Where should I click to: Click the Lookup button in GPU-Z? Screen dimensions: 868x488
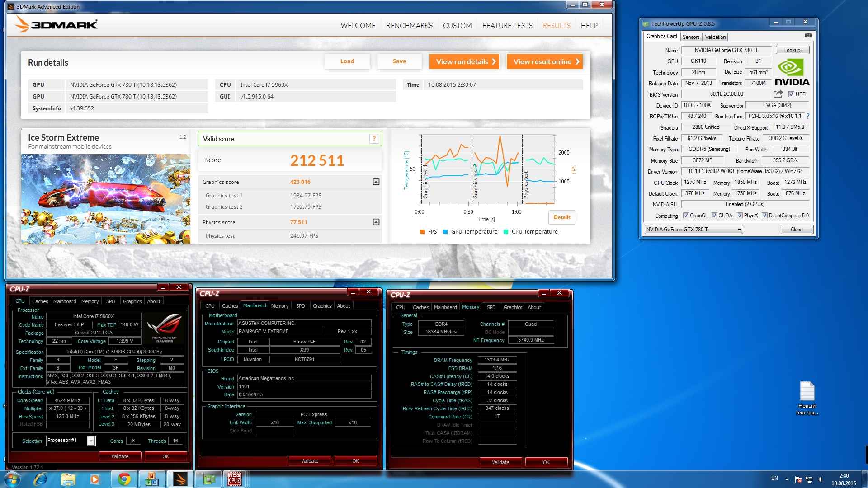(x=792, y=50)
